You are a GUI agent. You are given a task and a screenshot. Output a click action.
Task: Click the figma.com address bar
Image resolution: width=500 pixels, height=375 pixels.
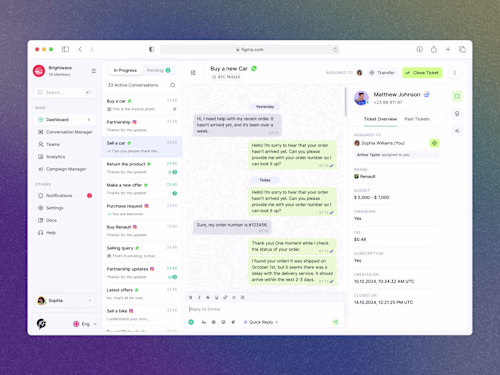250,49
